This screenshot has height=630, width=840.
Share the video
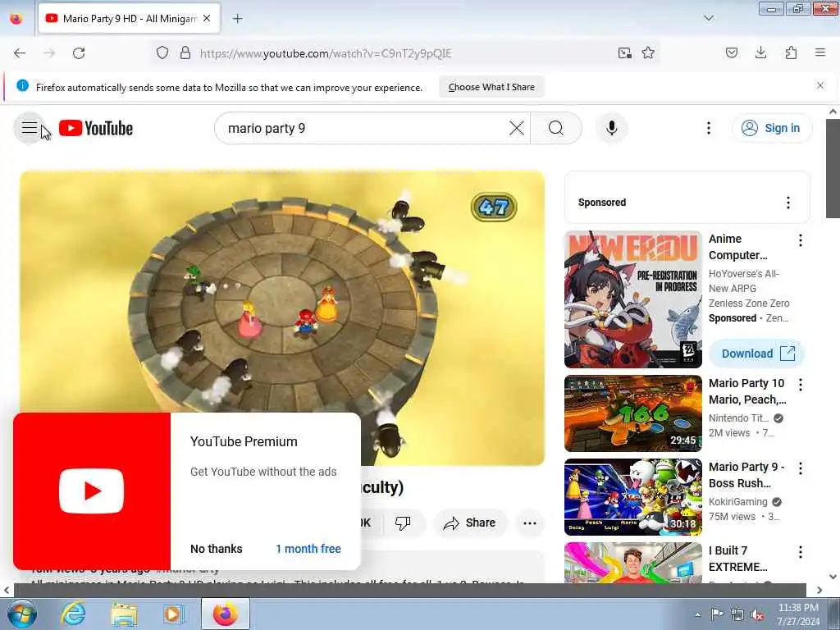pos(469,523)
